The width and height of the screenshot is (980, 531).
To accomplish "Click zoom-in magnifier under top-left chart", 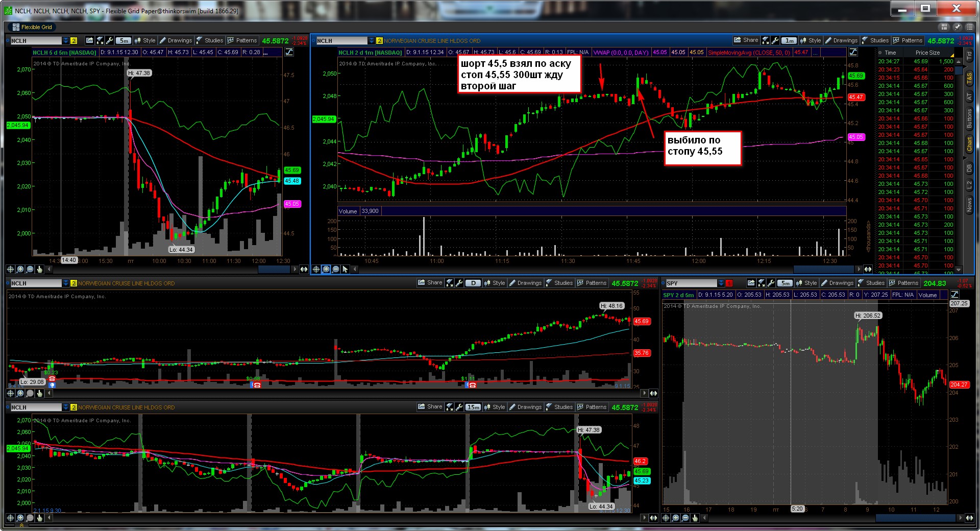I will [20, 269].
